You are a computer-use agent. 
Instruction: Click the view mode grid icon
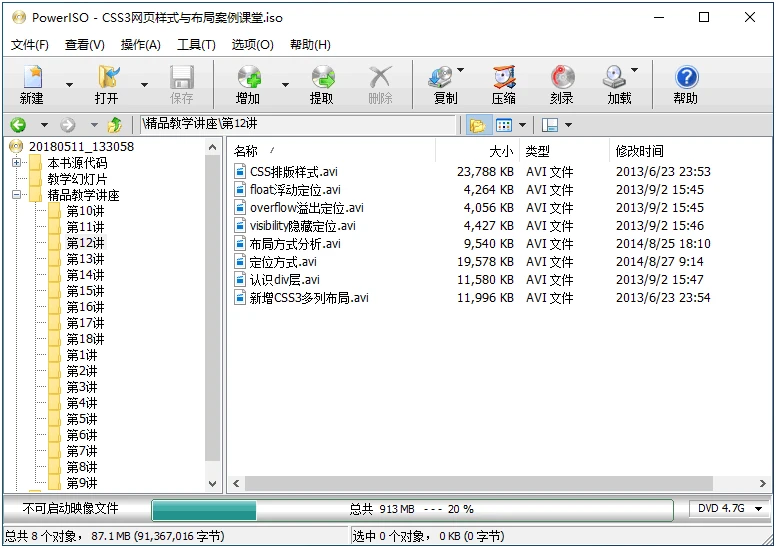(504, 125)
